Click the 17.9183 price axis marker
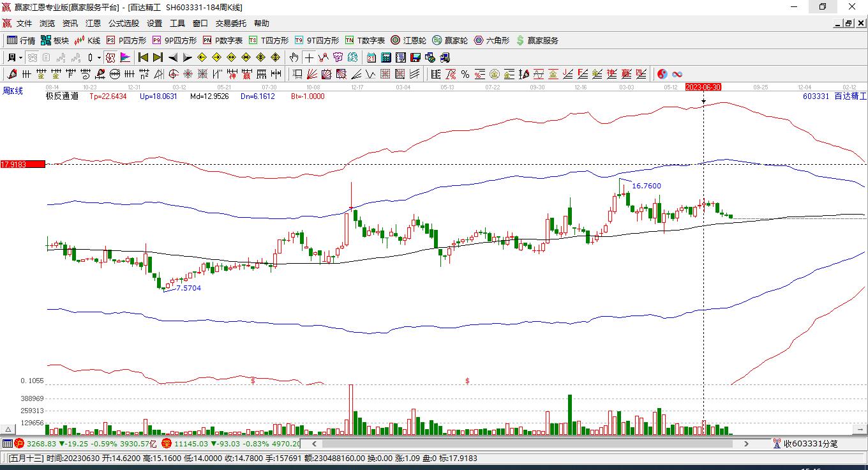Screen dimensions: 868x470 [23, 164]
